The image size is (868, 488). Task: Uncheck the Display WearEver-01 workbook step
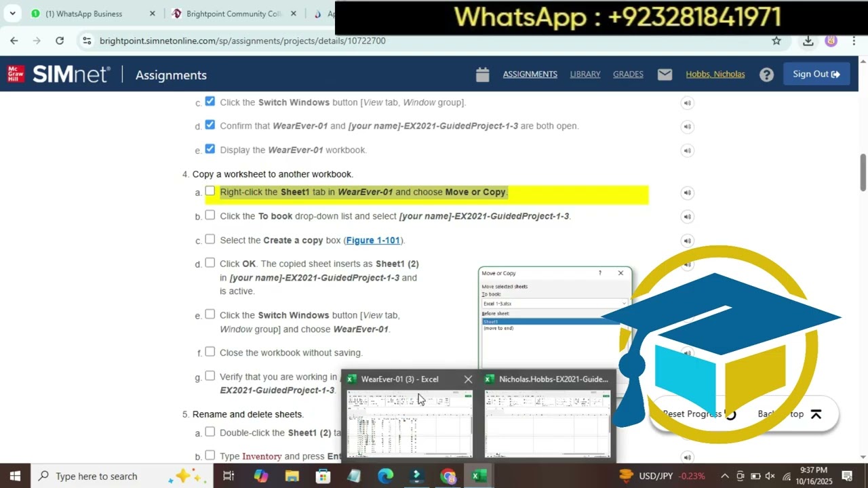tap(210, 149)
